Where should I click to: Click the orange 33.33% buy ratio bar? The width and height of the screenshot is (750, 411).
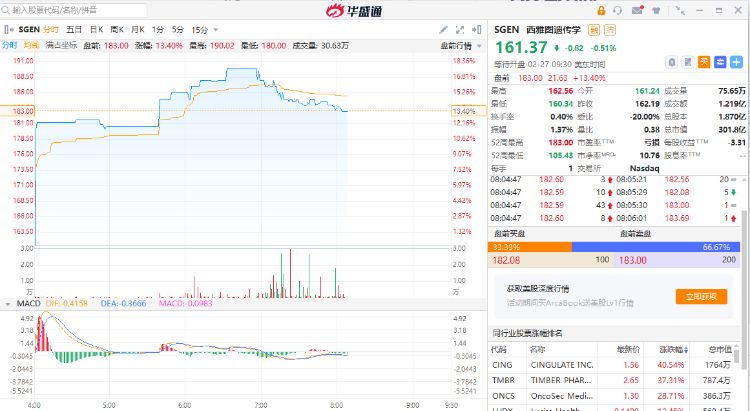point(530,247)
